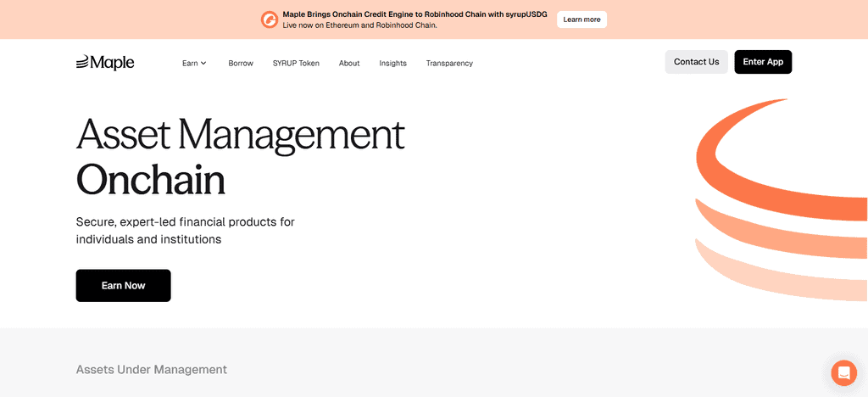The image size is (868, 397).
Task: Go to SYRUP Token page
Action: coord(296,63)
